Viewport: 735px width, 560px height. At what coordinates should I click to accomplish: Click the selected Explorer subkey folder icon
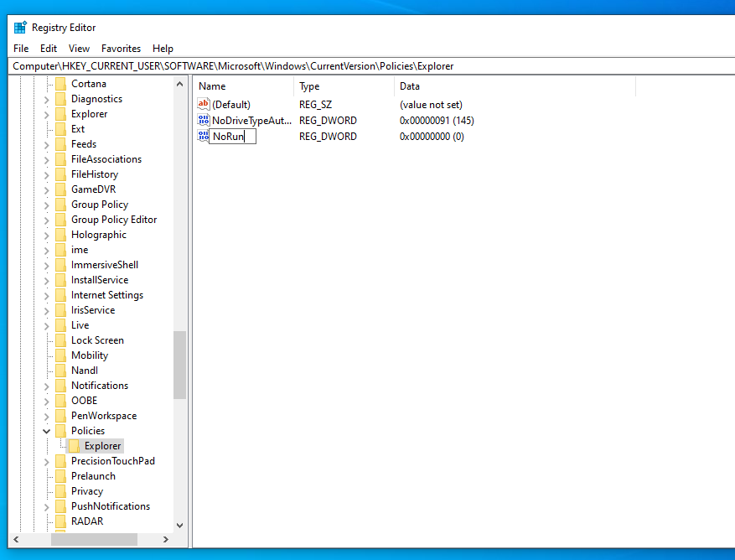(74, 446)
